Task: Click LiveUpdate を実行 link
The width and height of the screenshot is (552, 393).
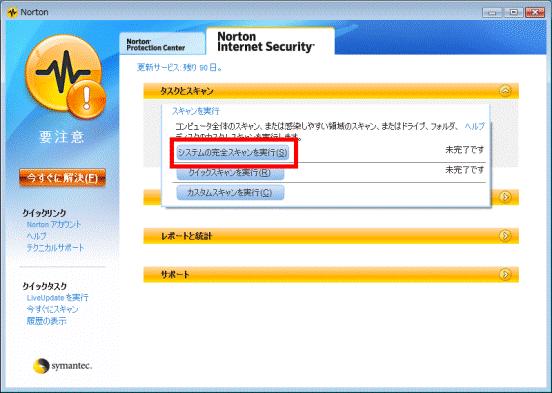Action: pos(57,298)
